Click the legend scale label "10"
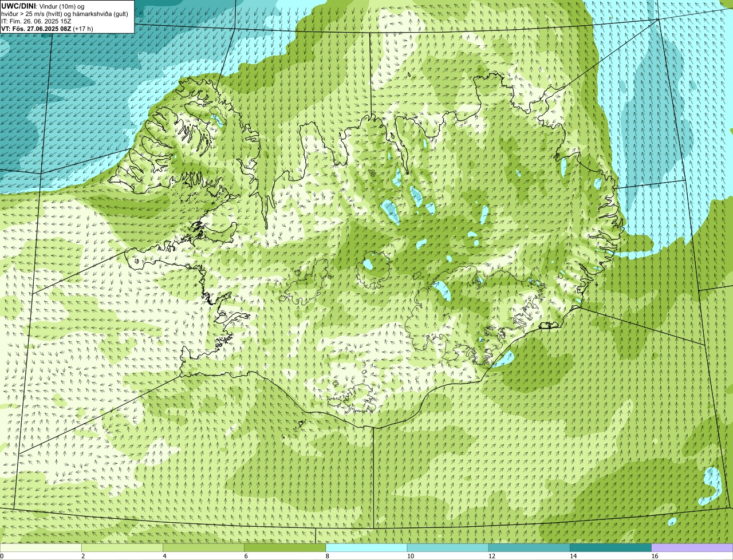The image size is (733, 560). coord(411,556)
